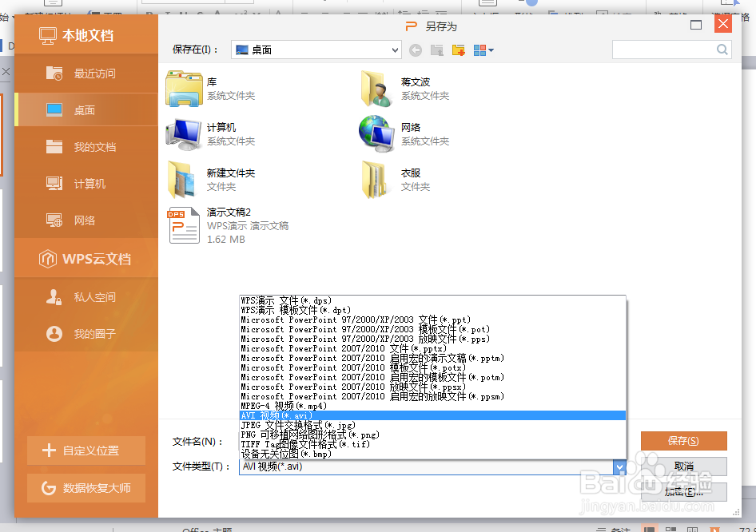Choose PowerPoint 97-2003 文件(*.ppt)
This screenshot has width=756, height=532.
(x=432, y=320)
